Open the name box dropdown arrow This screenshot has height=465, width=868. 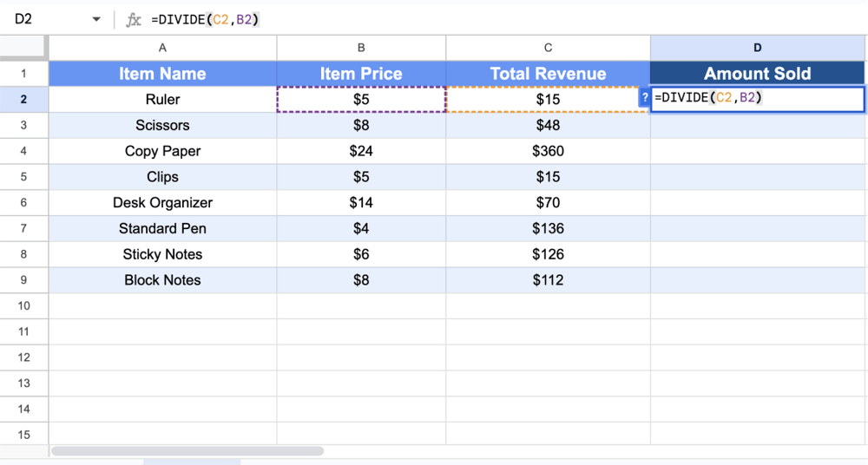(96, 19)
